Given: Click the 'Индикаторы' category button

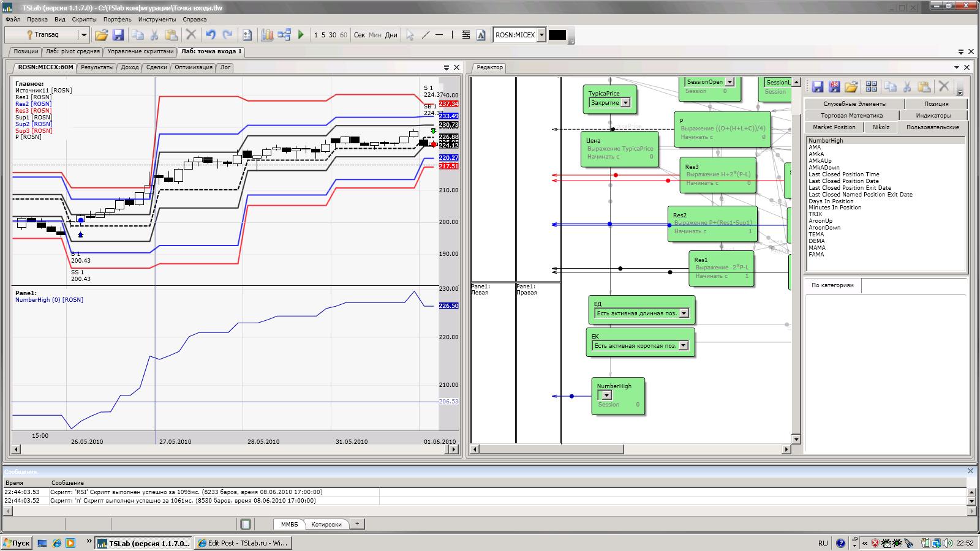Looking at the screenshot, I should pos(933,115).
